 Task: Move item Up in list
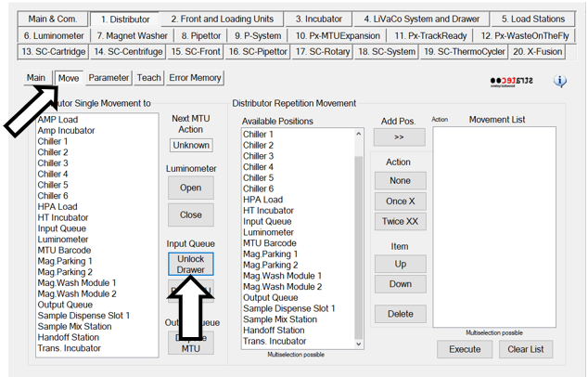pos(400,265)
